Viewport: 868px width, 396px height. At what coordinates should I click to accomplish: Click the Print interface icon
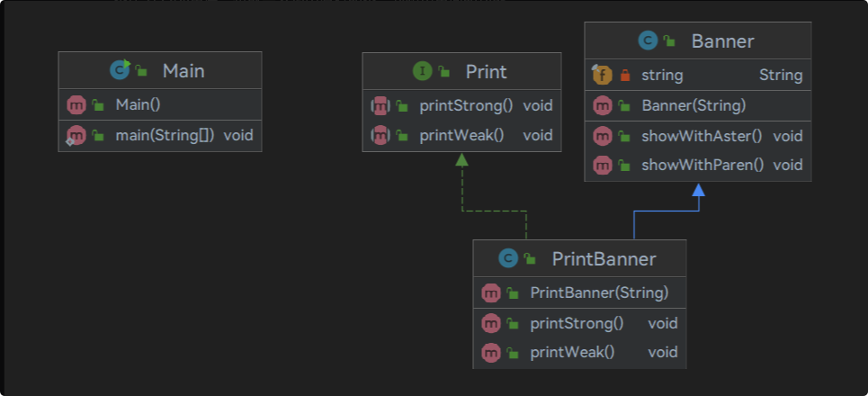coord(423,71)
